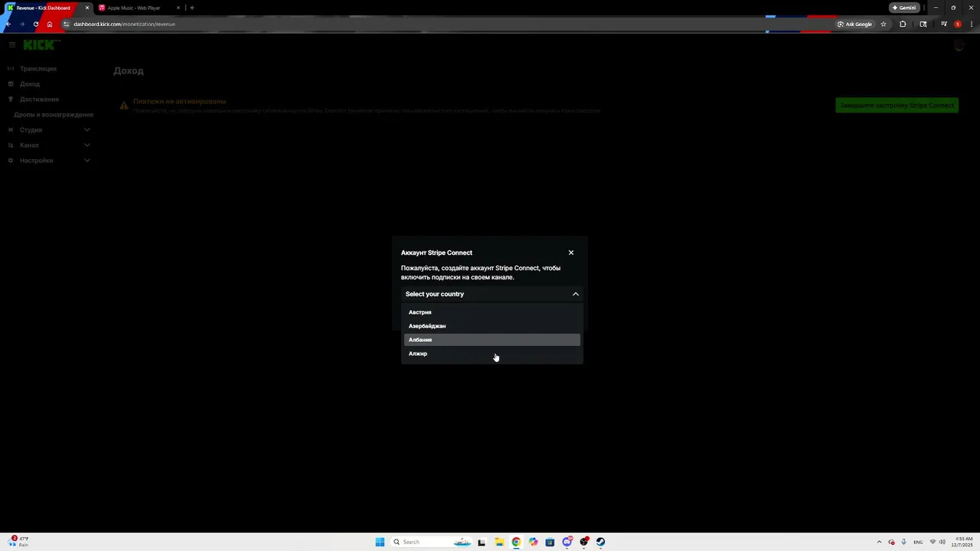Open Chrome from the taskbar
The height and width of the screenshot is (551, 980).
tap(516, 542)
